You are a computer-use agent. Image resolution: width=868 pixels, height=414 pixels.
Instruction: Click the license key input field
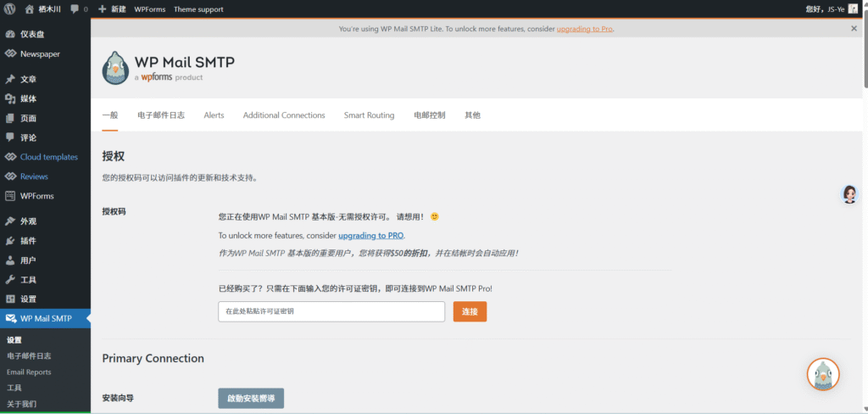tap(331, 311)
